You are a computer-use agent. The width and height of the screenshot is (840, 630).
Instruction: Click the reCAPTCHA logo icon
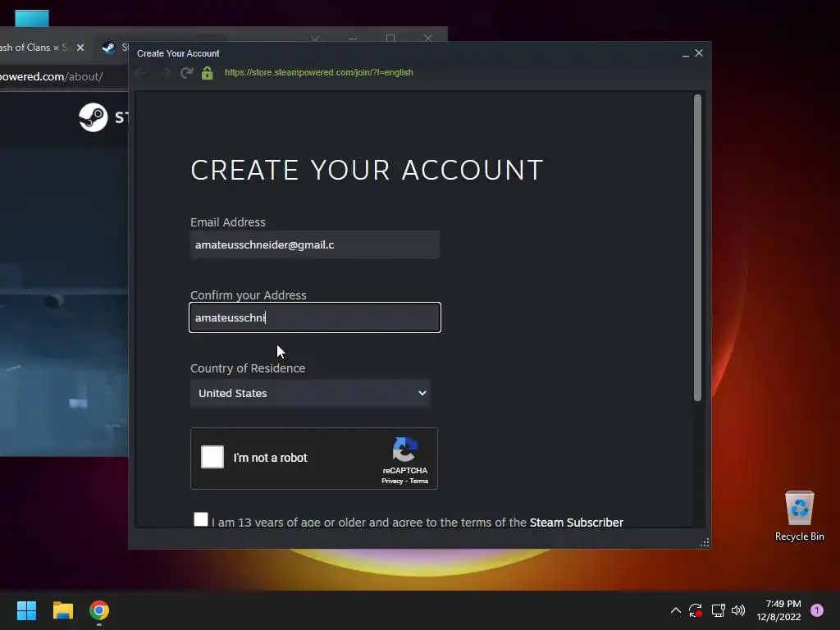tap(405, 449)
